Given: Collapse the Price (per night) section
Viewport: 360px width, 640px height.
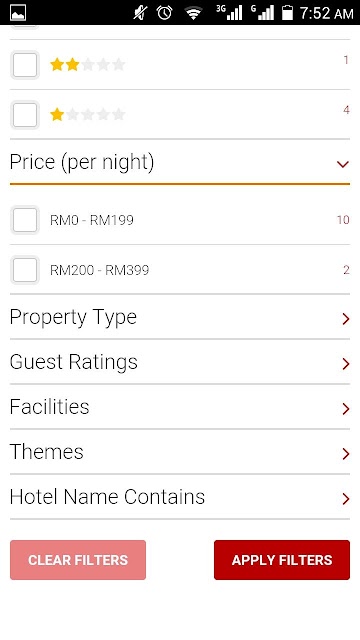Looking at the screenshot, I should 180,162.
